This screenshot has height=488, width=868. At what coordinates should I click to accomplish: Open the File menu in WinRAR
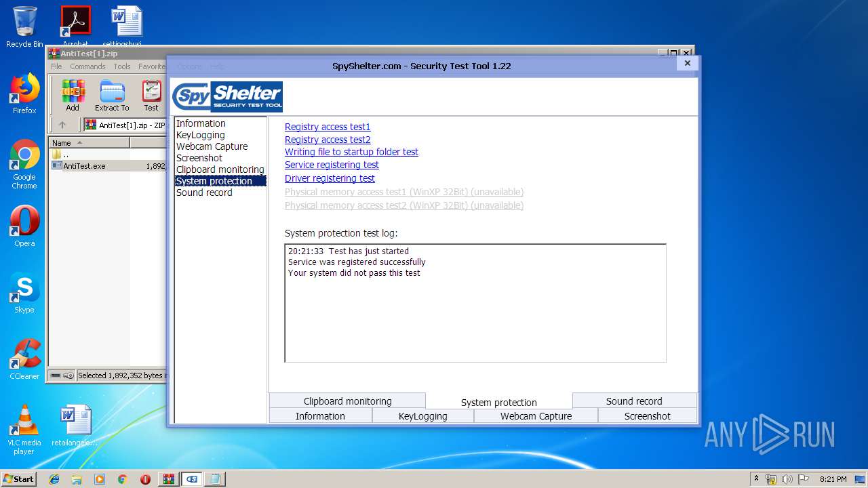pyautogui.click(x=56, y=66)
